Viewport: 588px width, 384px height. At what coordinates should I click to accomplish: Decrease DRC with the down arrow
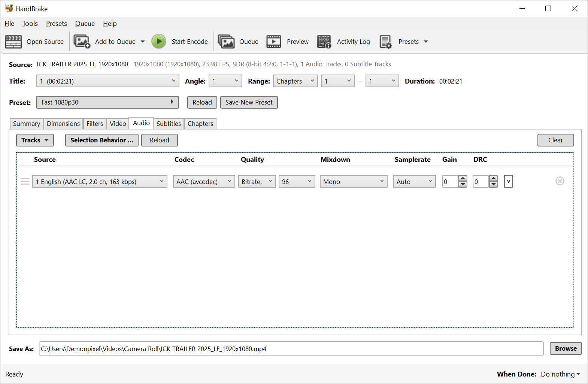[x=494, y=185]
